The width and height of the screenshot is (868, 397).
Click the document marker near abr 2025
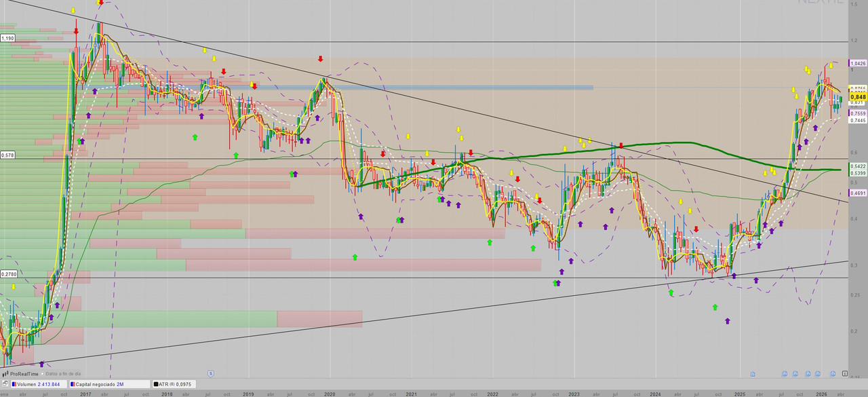click(x=753, y=374)
